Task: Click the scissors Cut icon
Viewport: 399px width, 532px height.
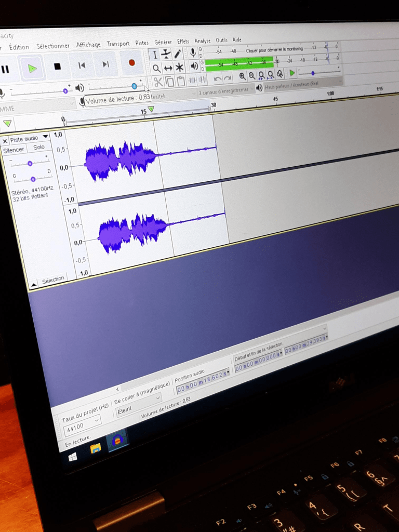Action: coord(158,82)
